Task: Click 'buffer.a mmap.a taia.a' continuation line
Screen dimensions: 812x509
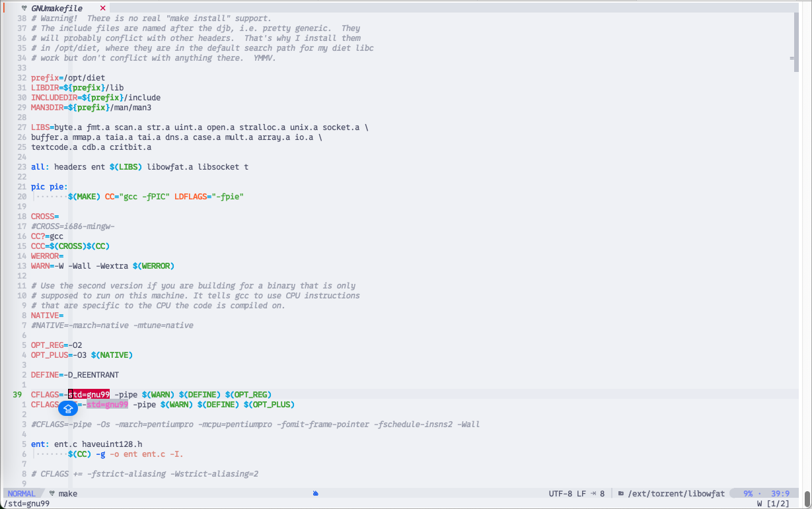Action: [x=177, y=137]
